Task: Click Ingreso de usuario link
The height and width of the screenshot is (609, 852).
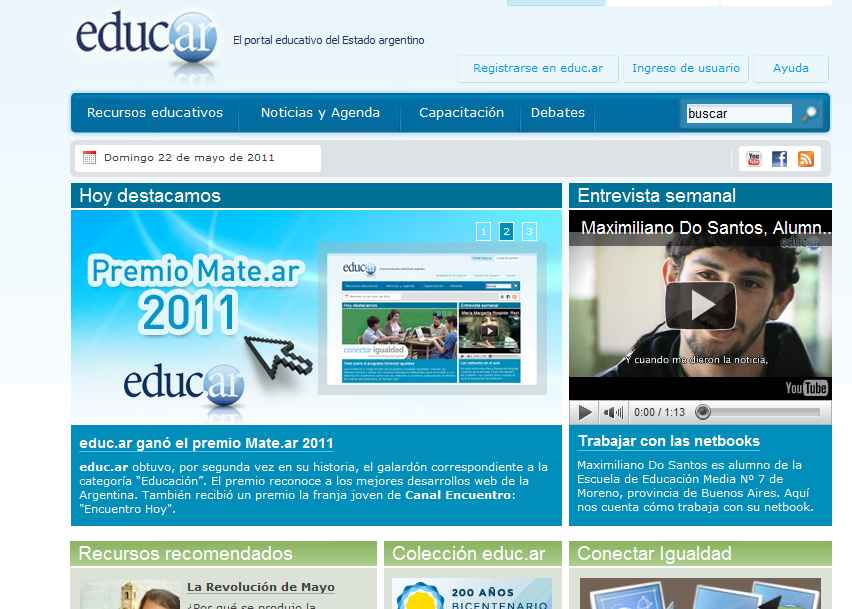Action: [686, 68]
